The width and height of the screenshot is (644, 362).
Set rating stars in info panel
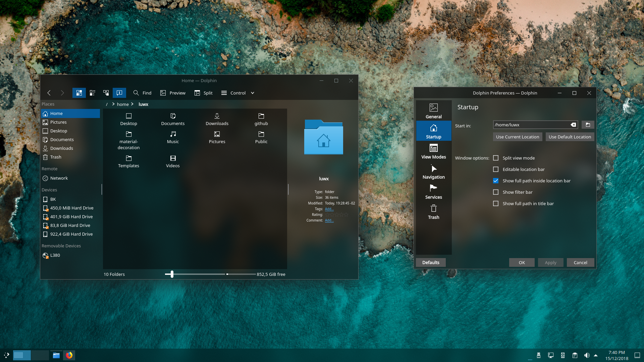[x=337, y=215]
